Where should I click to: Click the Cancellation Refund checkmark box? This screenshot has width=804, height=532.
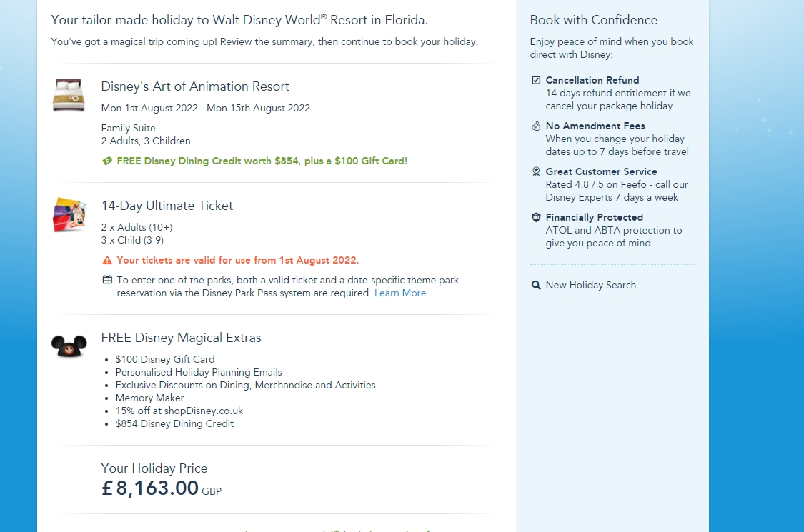click(x=537, y=80)
